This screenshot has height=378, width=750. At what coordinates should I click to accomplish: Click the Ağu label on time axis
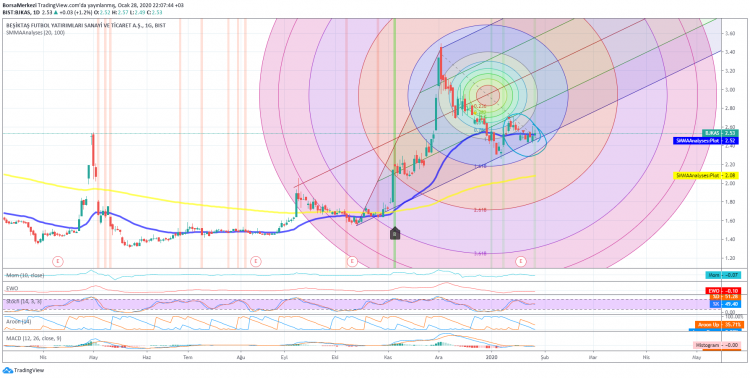pyautogui.click(x=242, y=357)
